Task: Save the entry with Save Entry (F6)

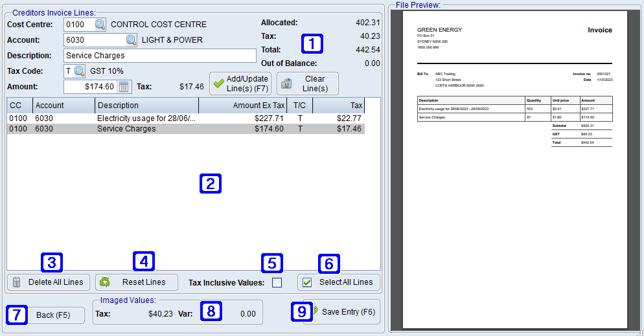Action: click(x=341, y=312)
